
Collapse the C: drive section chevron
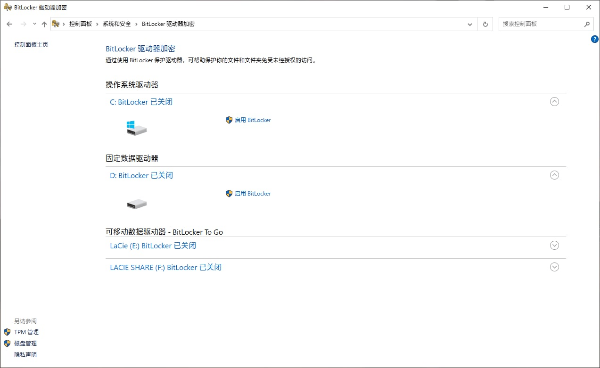click(554, 101)
